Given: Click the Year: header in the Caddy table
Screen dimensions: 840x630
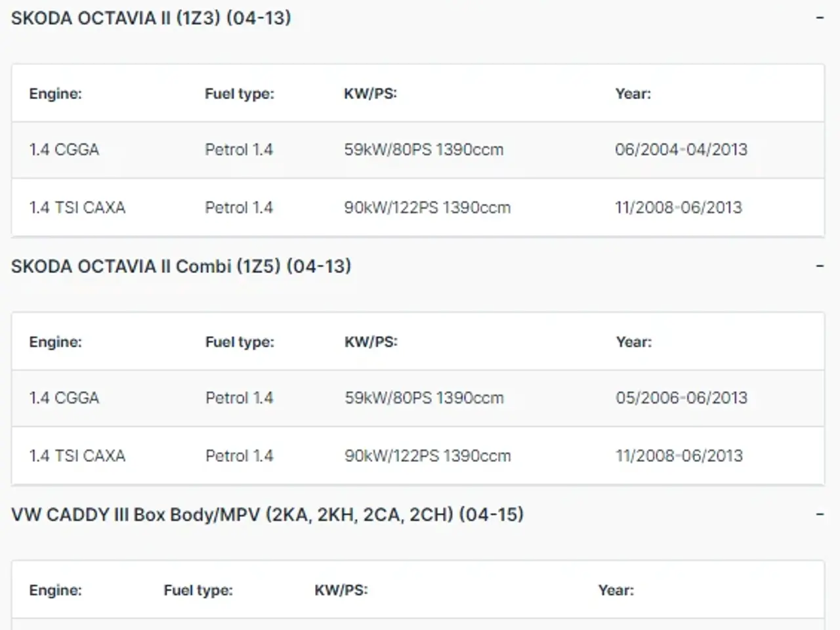Looking at the screenshot, I should click(616, 590).
